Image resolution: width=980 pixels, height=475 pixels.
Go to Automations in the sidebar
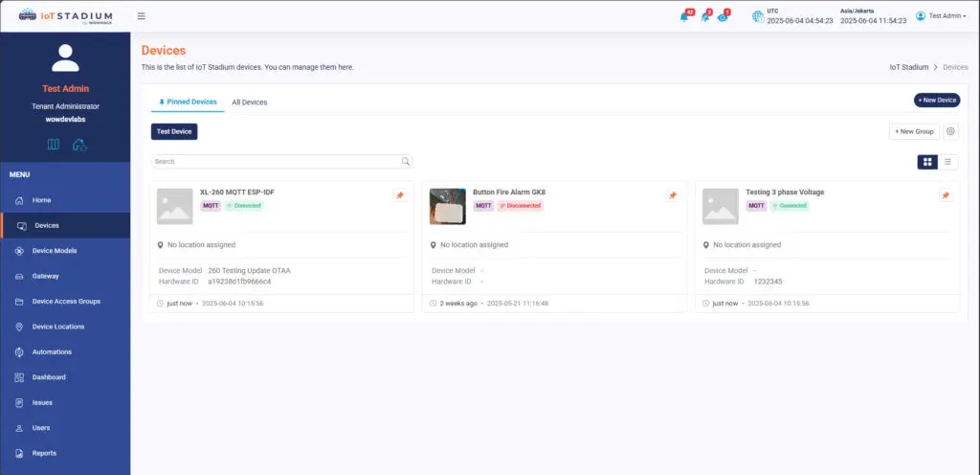[x=52, y=351]
